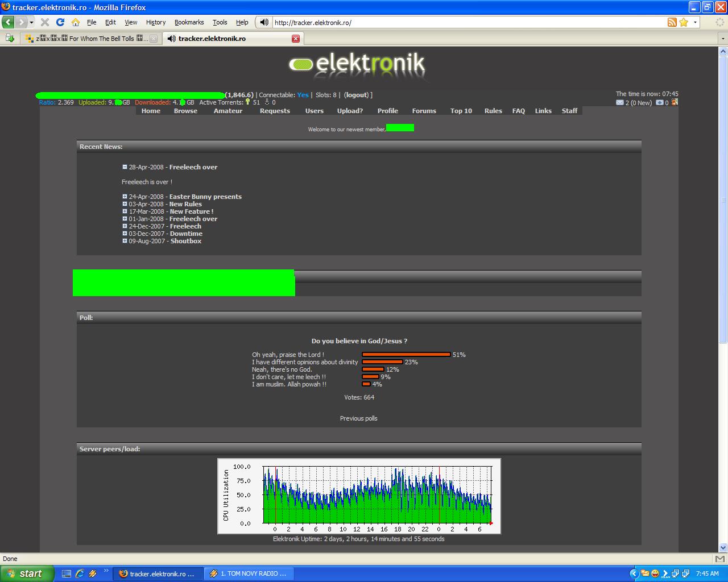Open the File menu

click(92, 22)
